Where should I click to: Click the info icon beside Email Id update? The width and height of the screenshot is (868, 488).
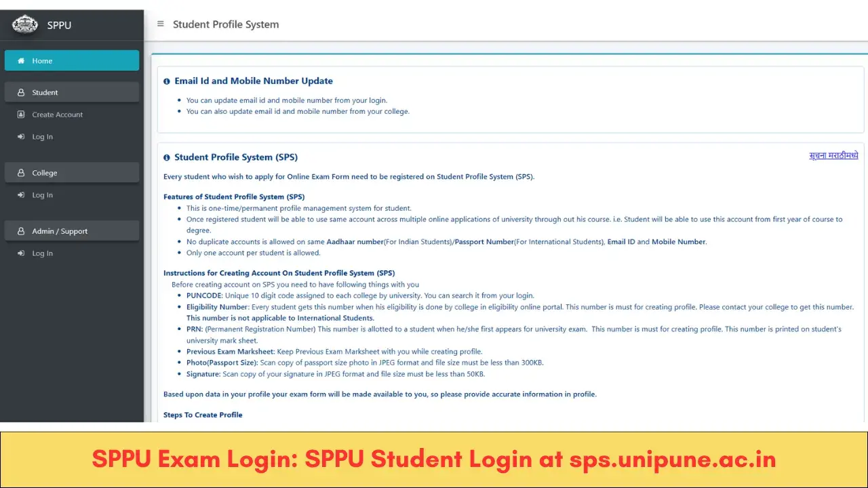coord(167,81)
